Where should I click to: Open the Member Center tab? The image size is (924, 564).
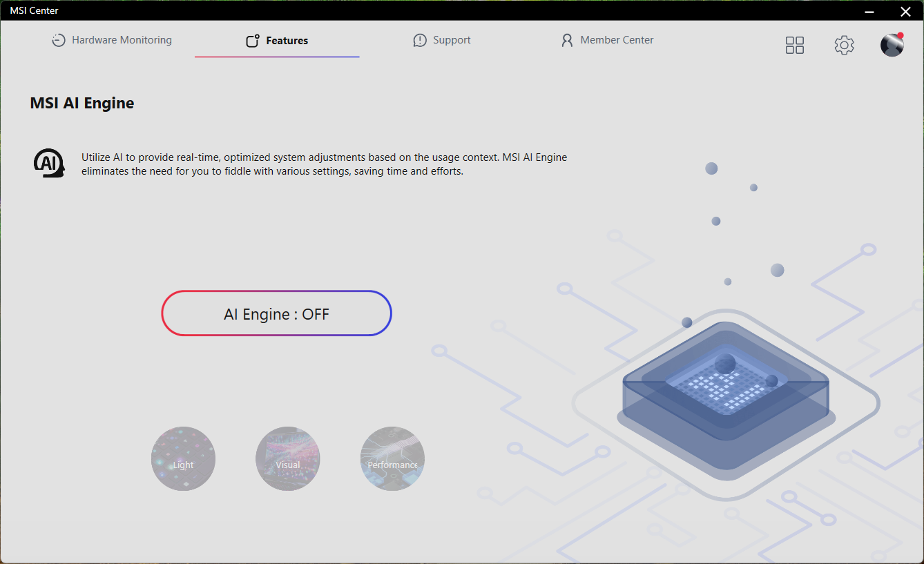(607, 40)
